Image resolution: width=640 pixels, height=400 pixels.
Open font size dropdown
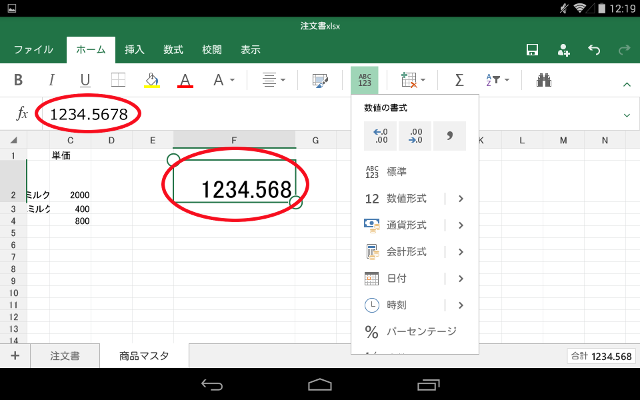(x=224, y=80)
